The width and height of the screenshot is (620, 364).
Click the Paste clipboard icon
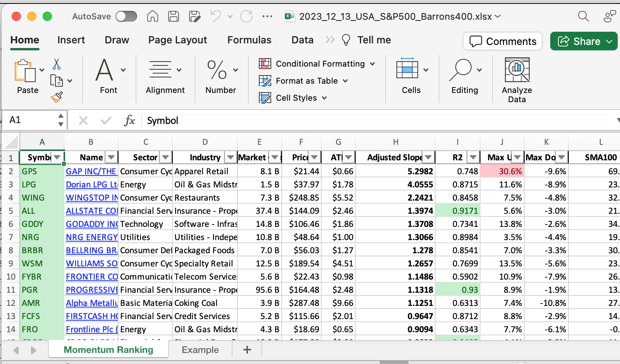tap(24, 71)
